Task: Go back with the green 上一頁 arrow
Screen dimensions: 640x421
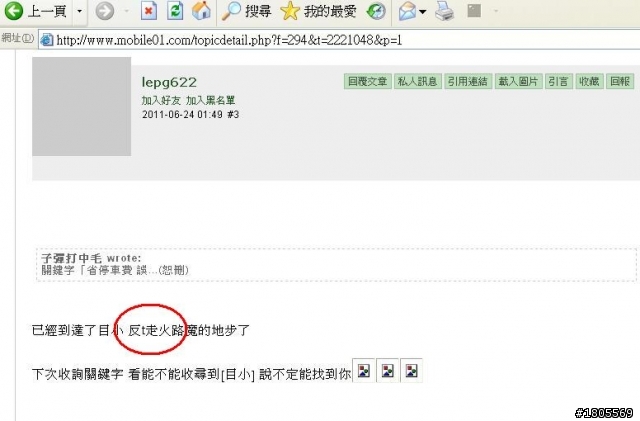Action: pos(35,11)
